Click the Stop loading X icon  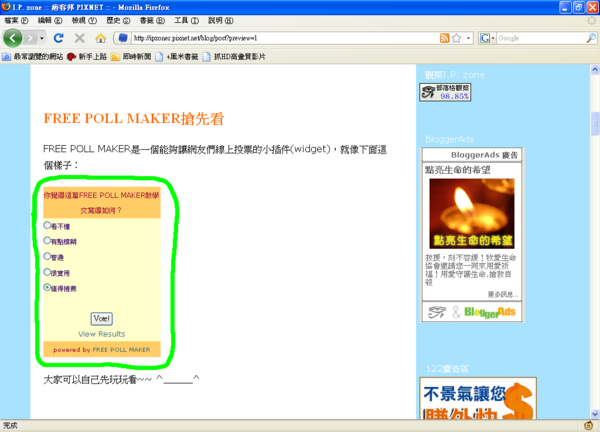point(80,38)
